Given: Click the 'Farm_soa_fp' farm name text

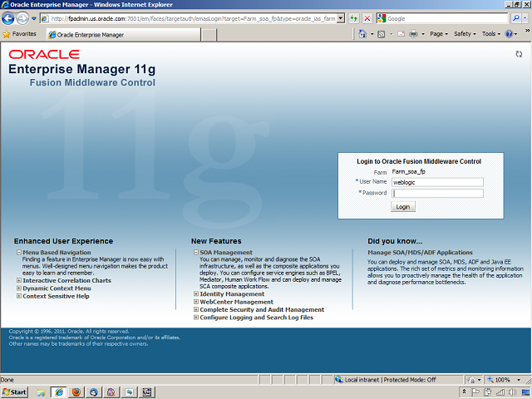Looking at the screenshot, I should (x=408, y=172).
